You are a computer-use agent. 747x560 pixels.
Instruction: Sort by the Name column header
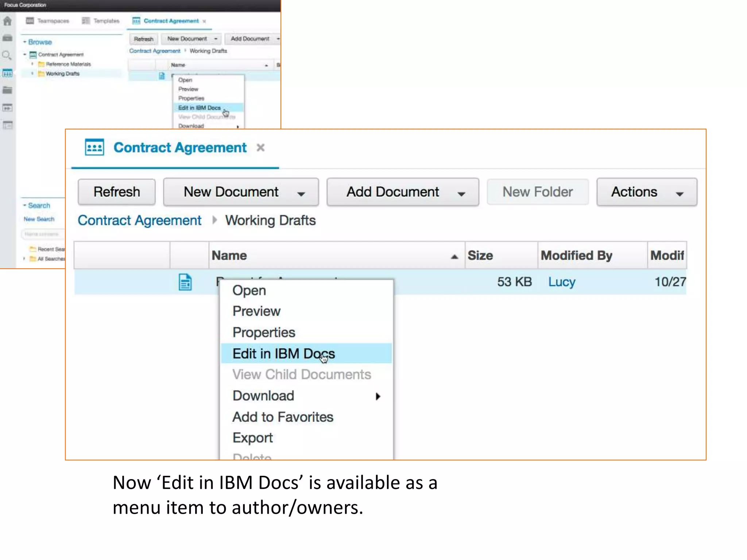coord(337,255)
